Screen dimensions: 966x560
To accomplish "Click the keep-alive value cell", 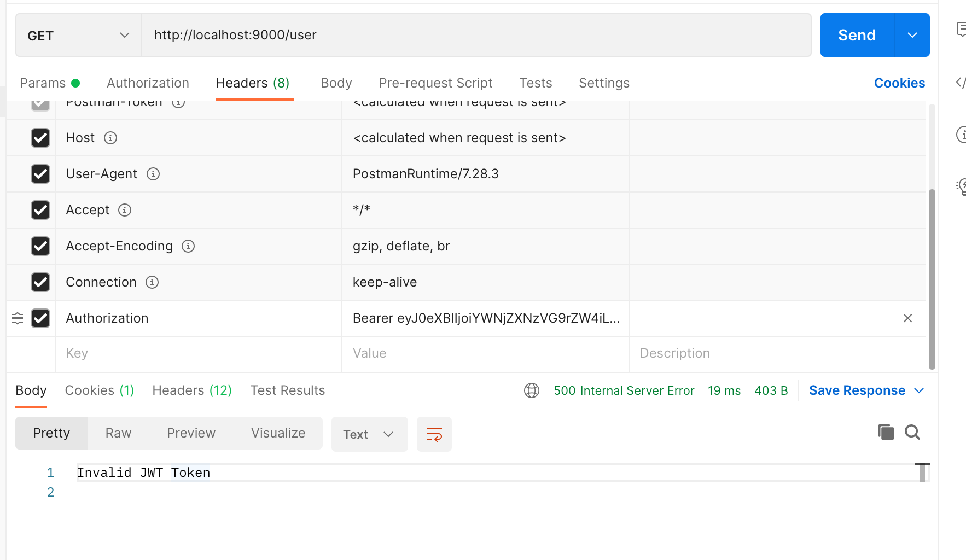I will click(x=486, y=282).
